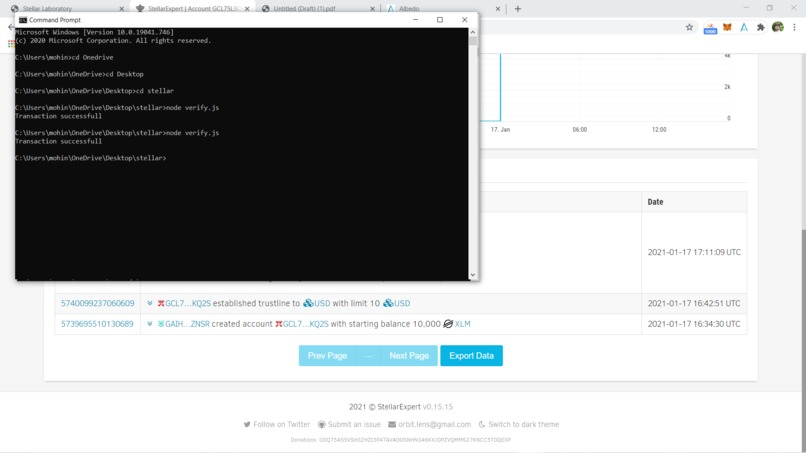
Task: Click the moon icon beside dark theme
Action: tap(482, 425)
